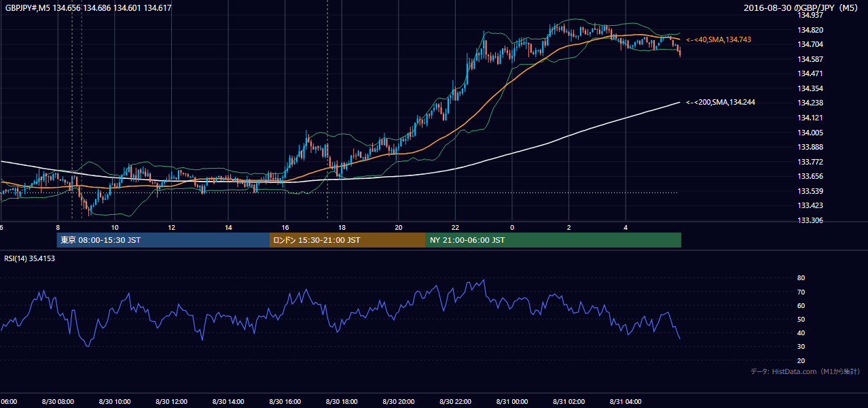Click hour label 14 under the price chart
Image resolution: width=868 pixels, height=408 pixels.
tap(228, 228)
